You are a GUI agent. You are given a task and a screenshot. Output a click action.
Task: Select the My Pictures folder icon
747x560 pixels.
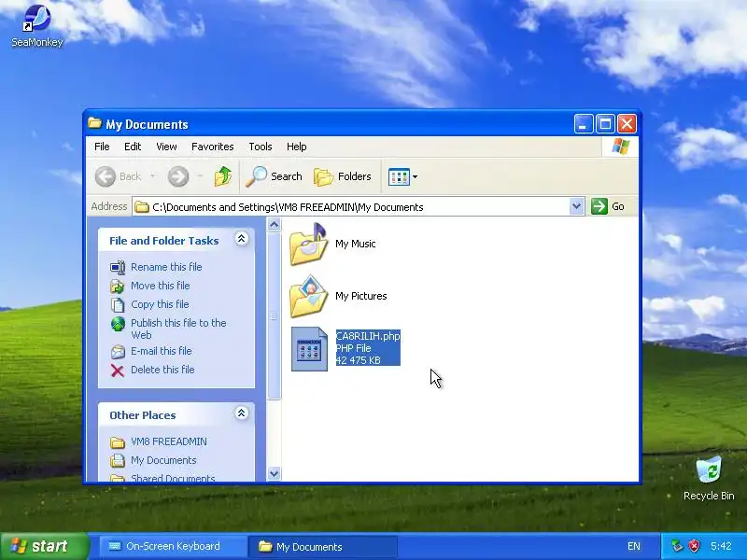tap(308, 297)
